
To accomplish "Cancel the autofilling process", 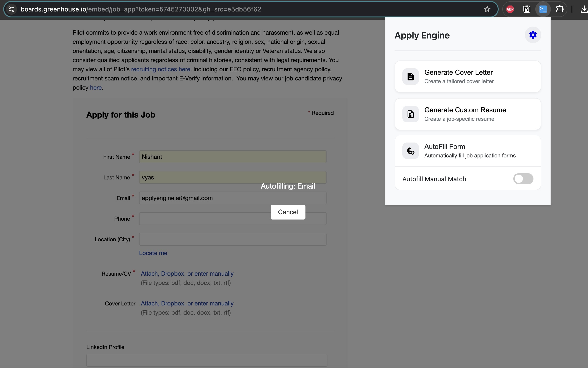I will click(x=288, y=212).
